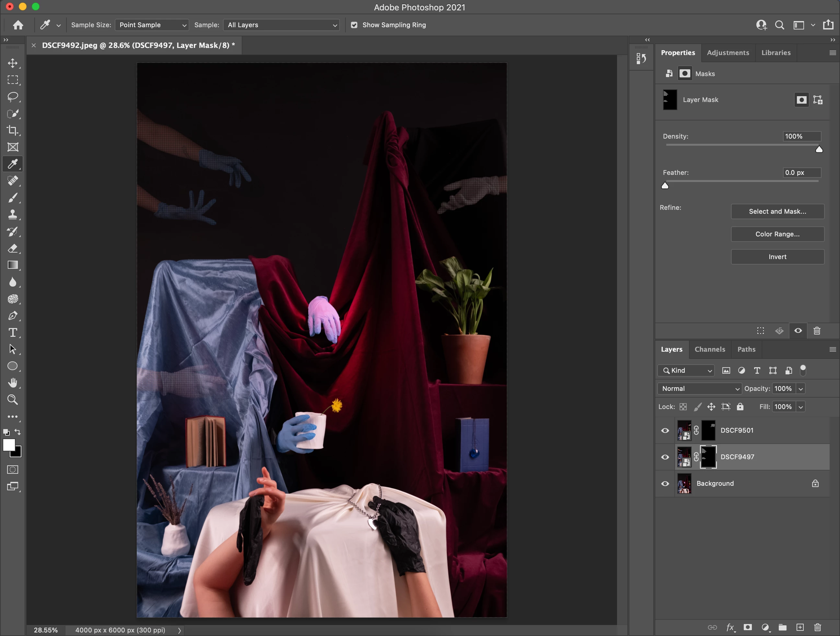Select the Horizontal Type tool
The width and height of the screenshot is (840, 636).
(x=13, y=333)
